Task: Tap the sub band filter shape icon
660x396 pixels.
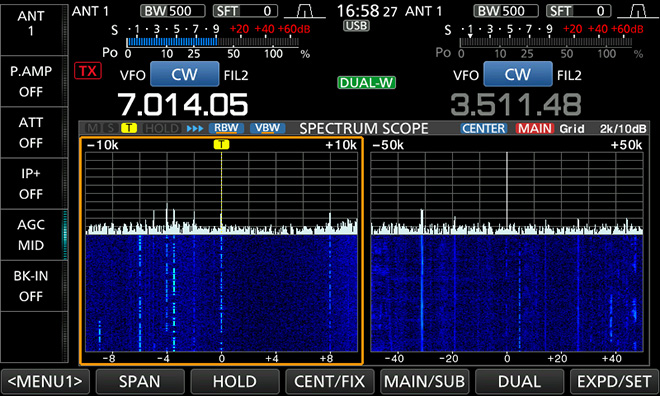Action: [x=638, y=11]
